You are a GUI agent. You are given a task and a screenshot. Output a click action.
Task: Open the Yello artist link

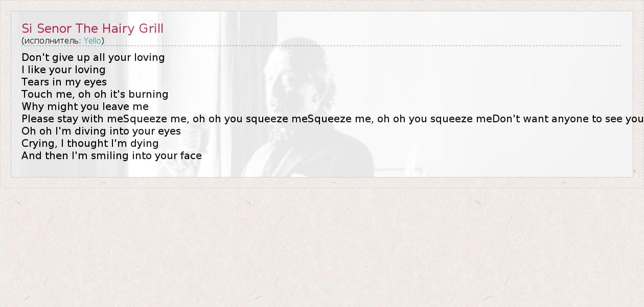[93, 40]
